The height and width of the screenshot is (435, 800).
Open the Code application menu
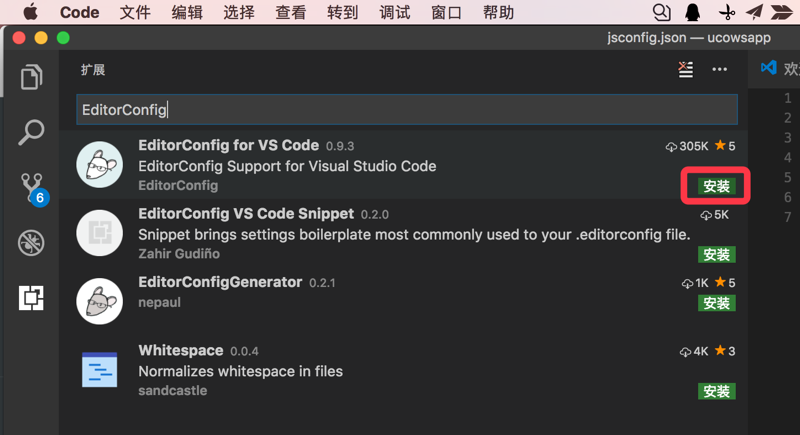tap(79, 13)
